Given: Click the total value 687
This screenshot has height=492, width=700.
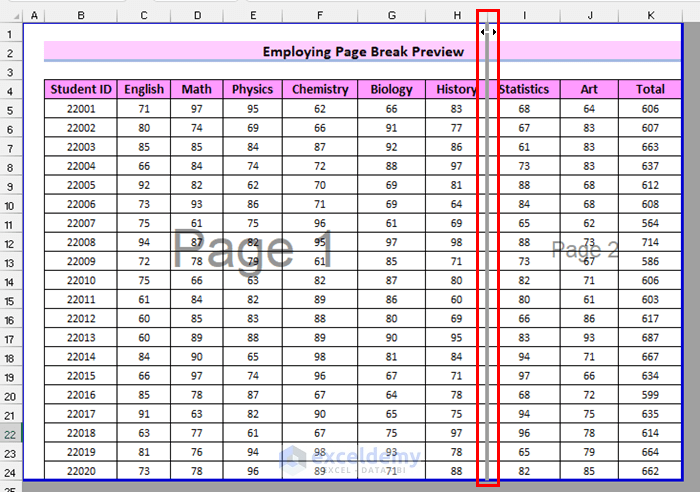Looking at the screenshot, I should tap(650, 338).
